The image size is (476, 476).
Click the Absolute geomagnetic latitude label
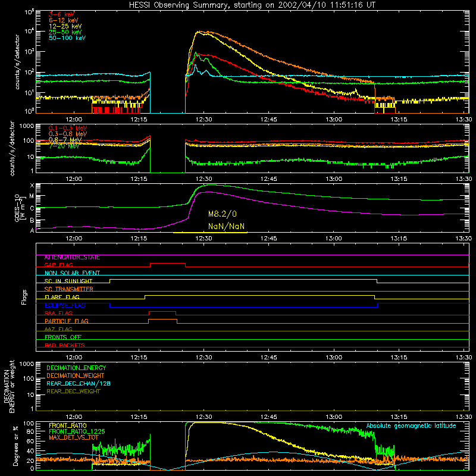[x=411, y=426]
